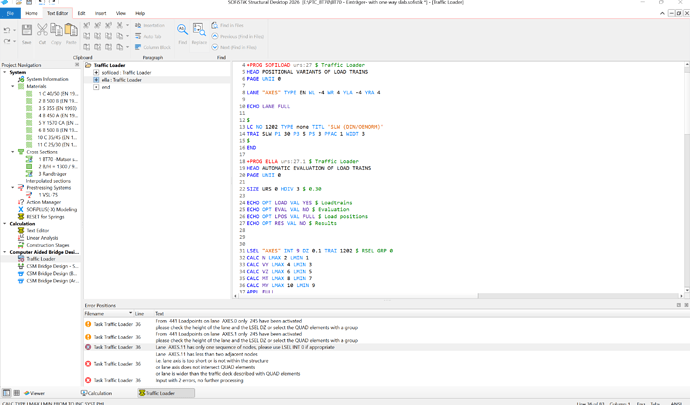Click the Paste clipboard icon
Image resolution: width=690 pixels, height=405 pixels.
tap(71, 30)
